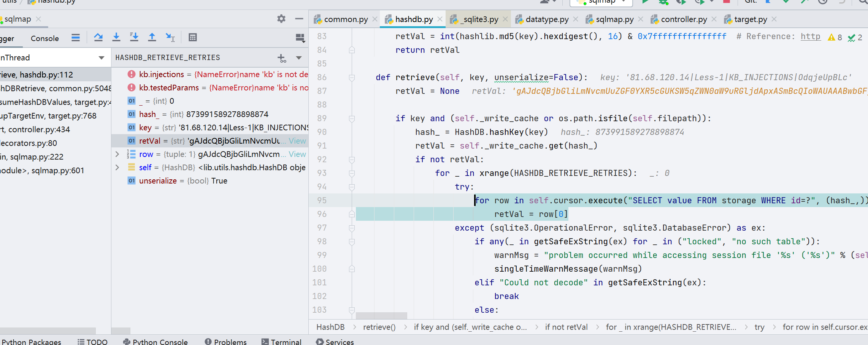Click the HASHDB_RETRIEVE_RETRIES watch input field
This screenshot has height=345, width=868.
click(x=193, y=58)
